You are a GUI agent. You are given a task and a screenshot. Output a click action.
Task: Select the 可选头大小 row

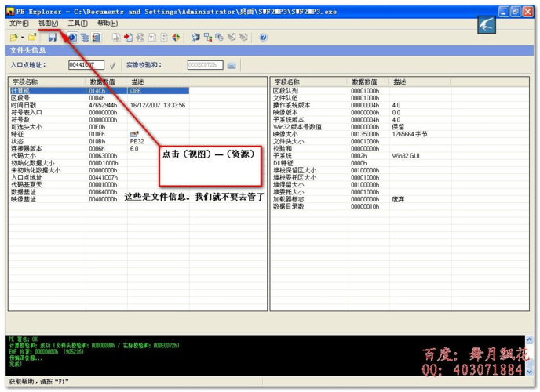click(x=99, y=127)
